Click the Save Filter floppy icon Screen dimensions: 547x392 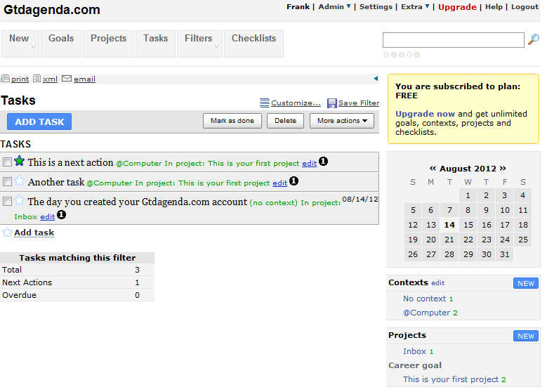pyautogui.click(x=331, y=103)
